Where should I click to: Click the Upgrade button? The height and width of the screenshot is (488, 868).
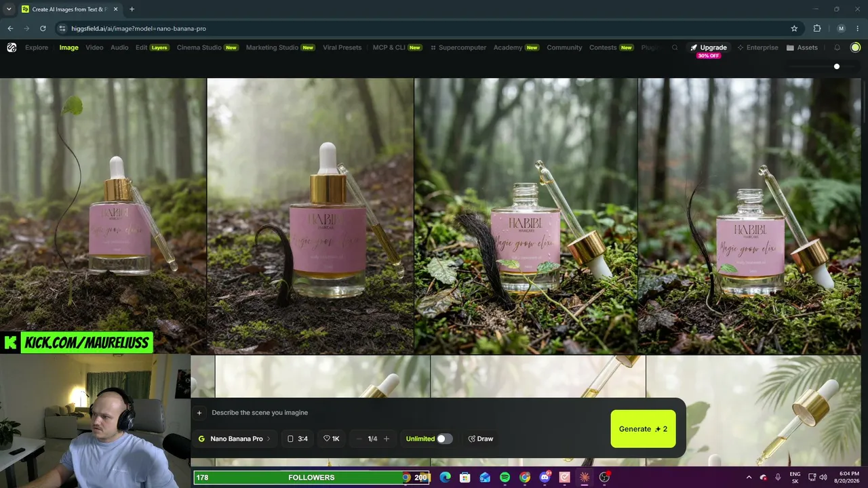pos(709,47)
